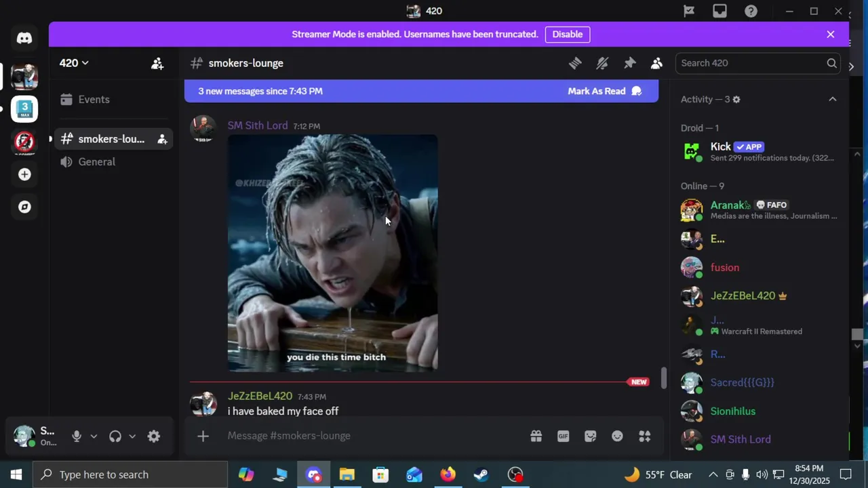Open the Titanic meme image

click(x=333, y=253)
